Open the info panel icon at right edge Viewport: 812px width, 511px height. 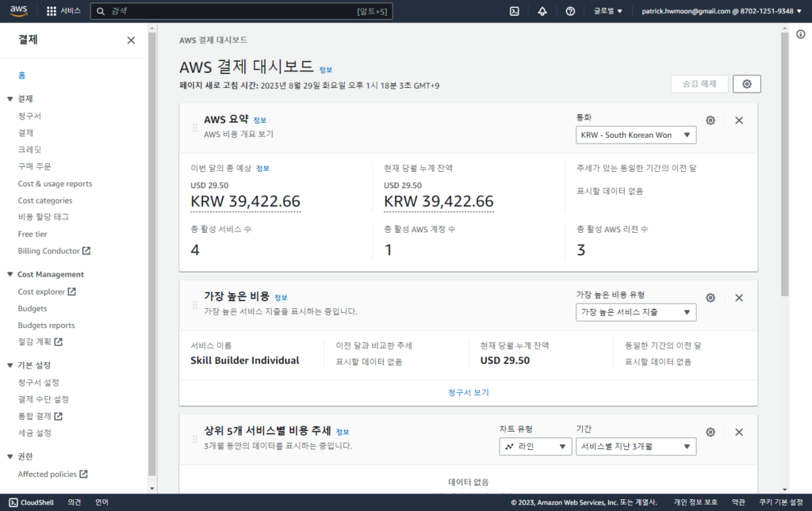[x=801, y=34]
